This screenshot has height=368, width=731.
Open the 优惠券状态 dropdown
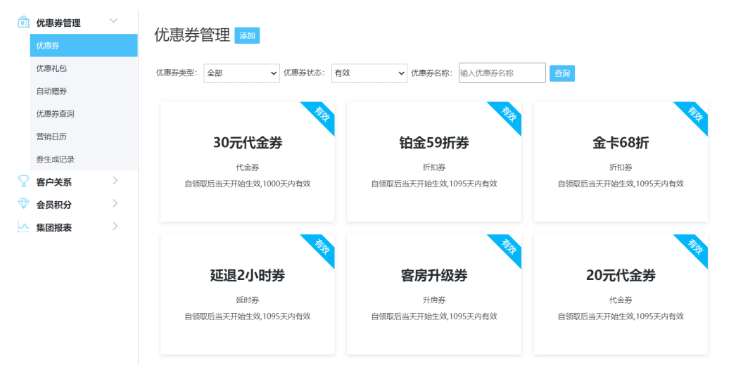[x=369, y=73]
